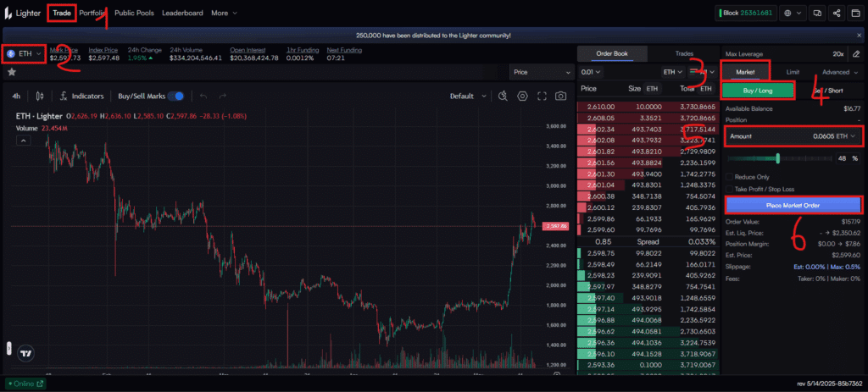
Task: Click bid row at price 2,598.75
Action: coord(648,252)
